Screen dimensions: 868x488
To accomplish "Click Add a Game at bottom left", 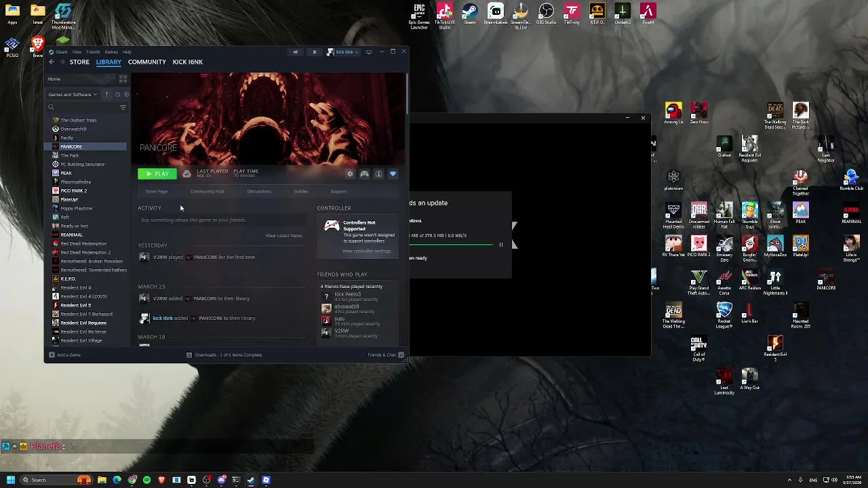I will (65, 354).
